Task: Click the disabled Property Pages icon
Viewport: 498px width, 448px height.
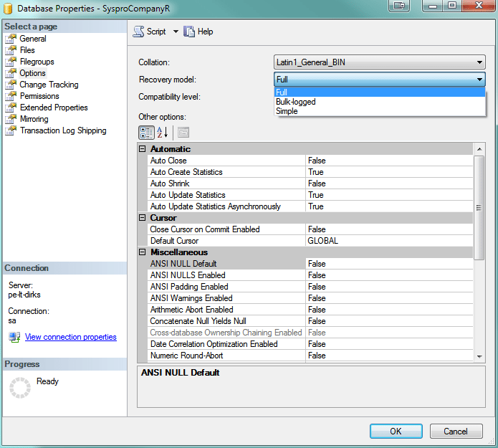Action: click(183, 133)
